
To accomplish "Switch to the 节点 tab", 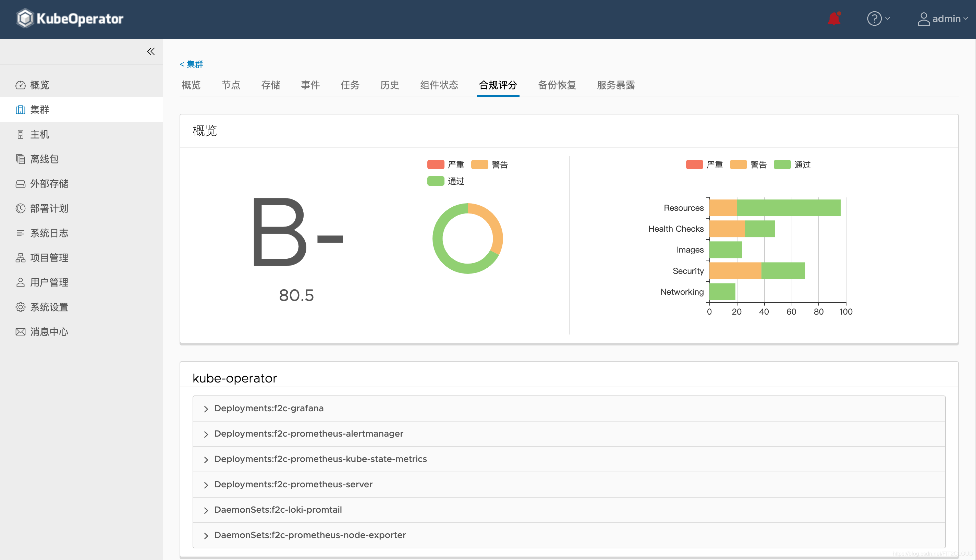I will (x=231, y=85).
